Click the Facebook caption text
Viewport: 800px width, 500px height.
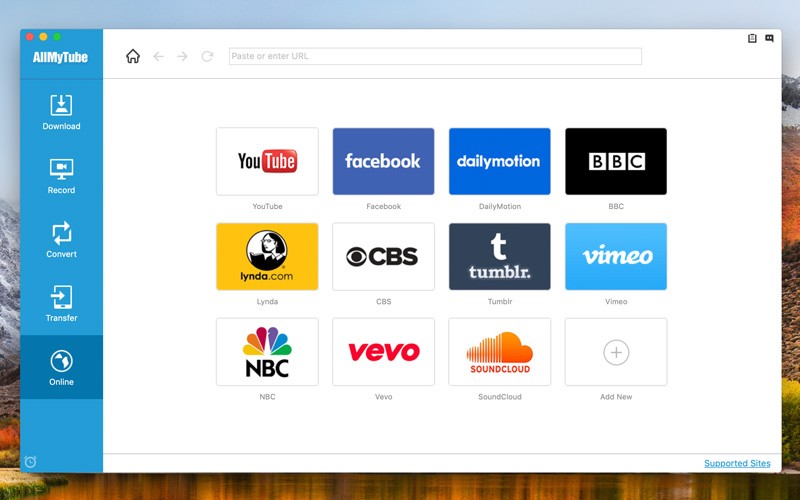coord(384,206)
